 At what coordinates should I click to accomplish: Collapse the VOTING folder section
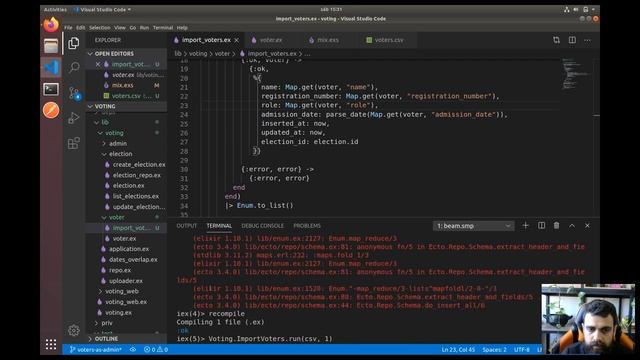[105, 106]
